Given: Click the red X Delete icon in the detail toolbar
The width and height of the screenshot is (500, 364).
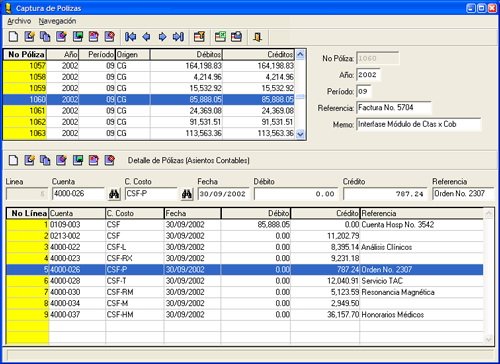Looking at the screenshot, I should point(110,160).
